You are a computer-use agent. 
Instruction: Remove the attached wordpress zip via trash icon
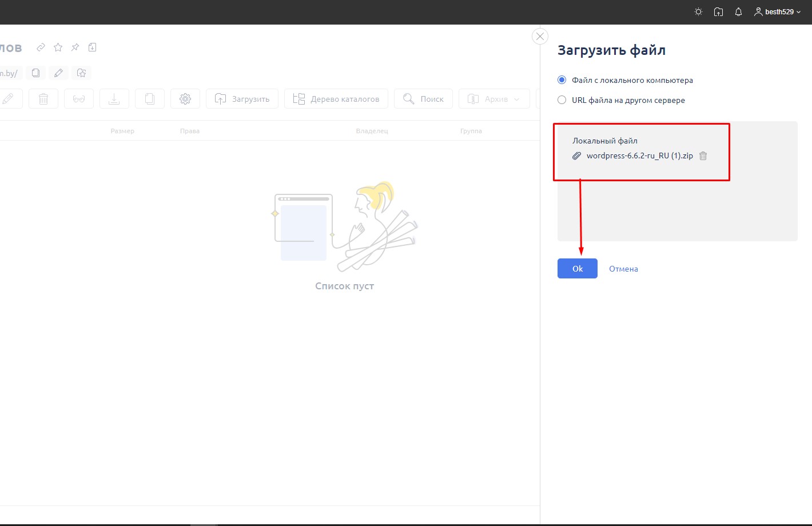pos(703,156)
